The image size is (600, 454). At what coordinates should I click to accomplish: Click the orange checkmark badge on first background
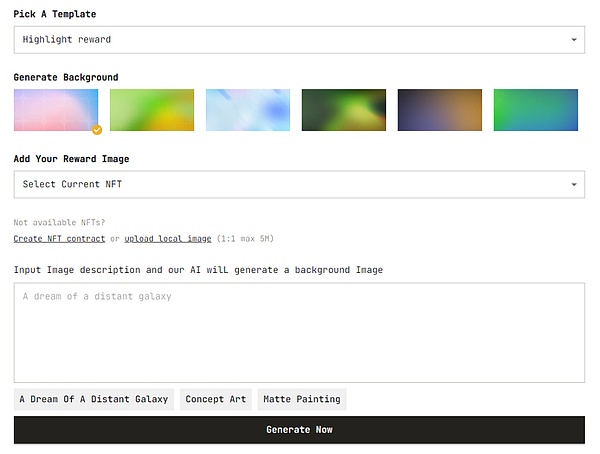tap(97, 130)
